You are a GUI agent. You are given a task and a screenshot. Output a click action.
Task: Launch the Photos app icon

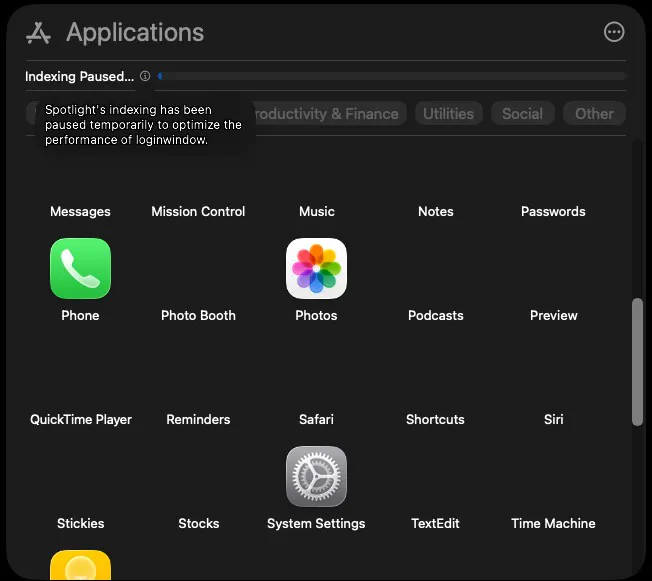click(316, 269)
